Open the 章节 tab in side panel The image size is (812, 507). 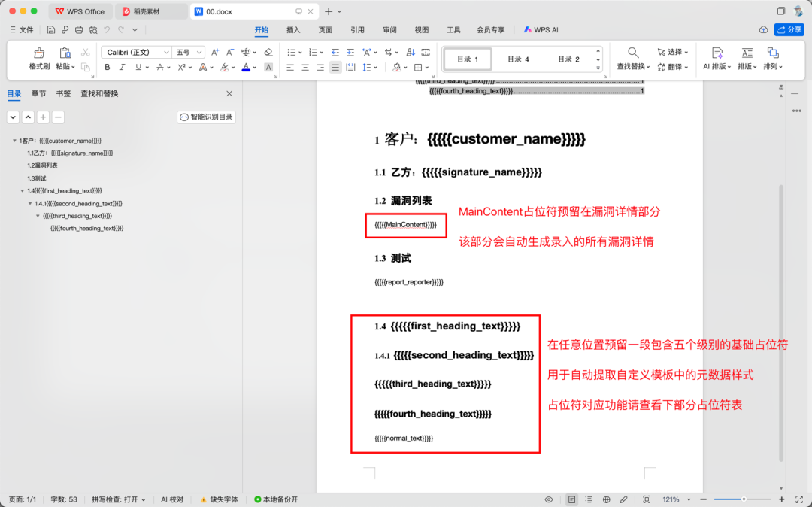(38, 94)
